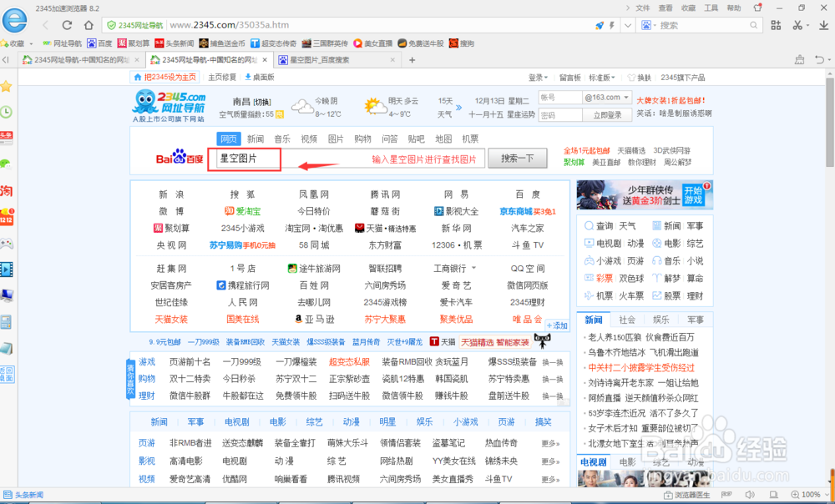Open the 少年群侠传 game banner
This screenshot has height=504, width=835.
tap(645, 194)
